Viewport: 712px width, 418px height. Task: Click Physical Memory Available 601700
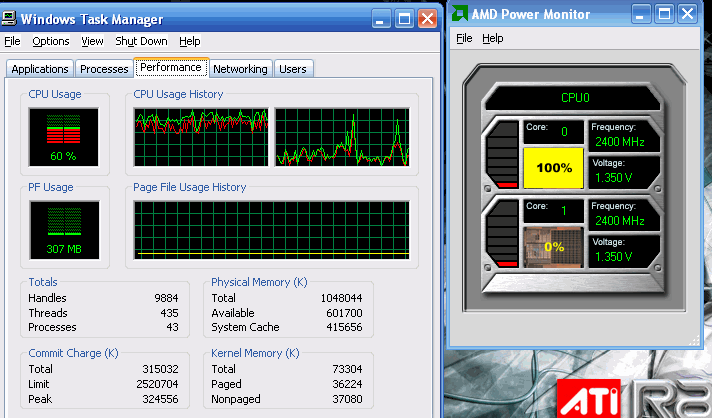click(x=344, y=313)
